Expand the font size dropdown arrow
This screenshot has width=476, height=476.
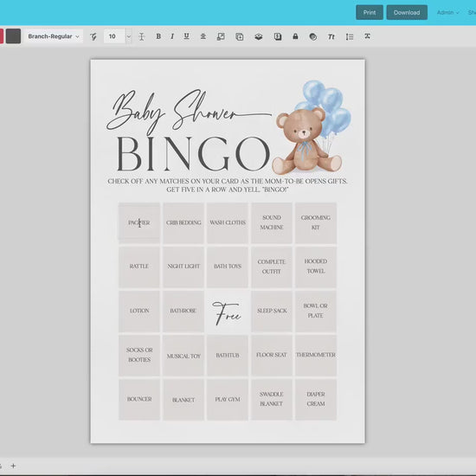point(129,36)
